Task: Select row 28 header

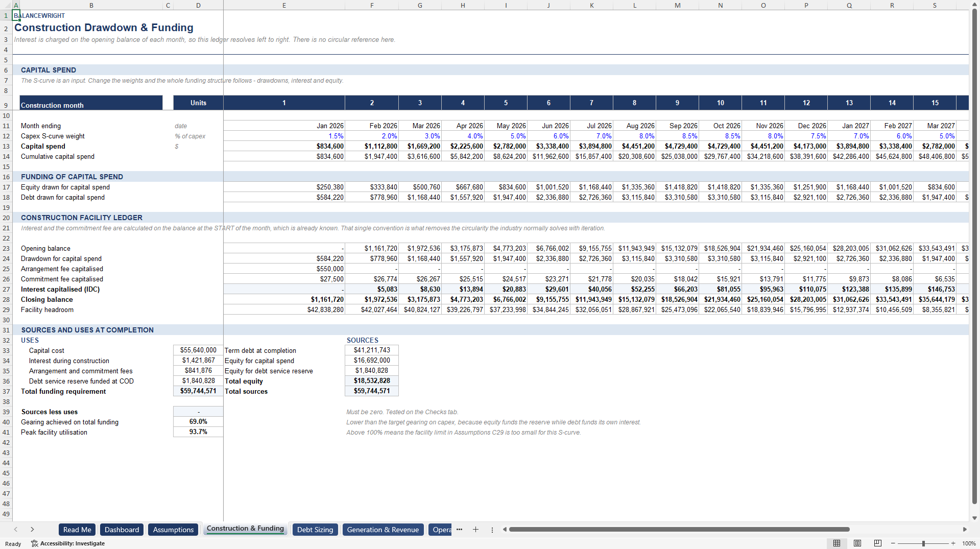Action: click(6, 299)
